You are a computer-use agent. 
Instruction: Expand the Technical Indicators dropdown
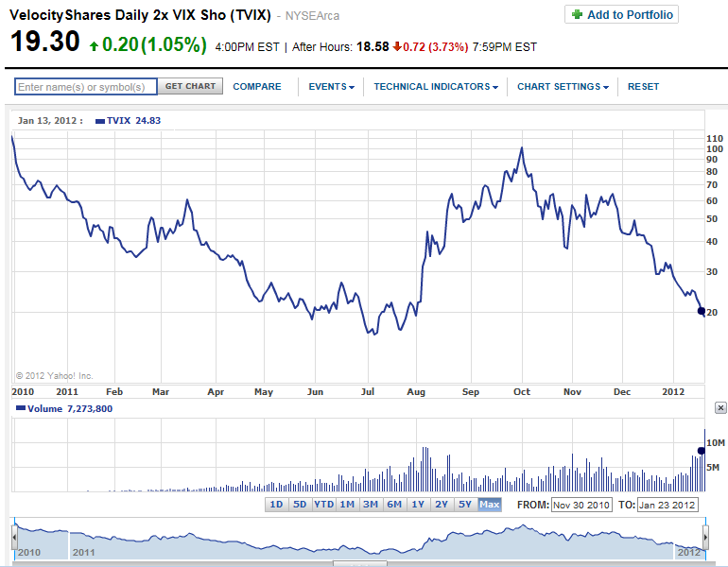coord(436,87)
